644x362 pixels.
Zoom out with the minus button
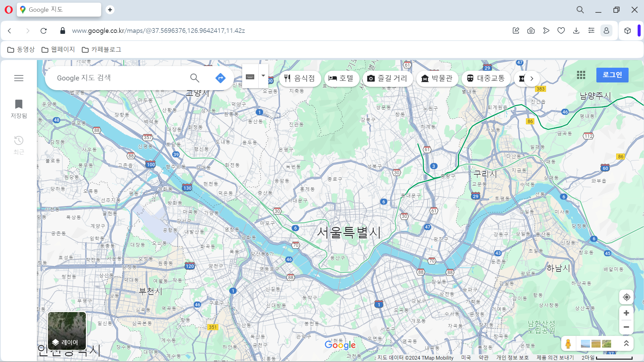626,327
